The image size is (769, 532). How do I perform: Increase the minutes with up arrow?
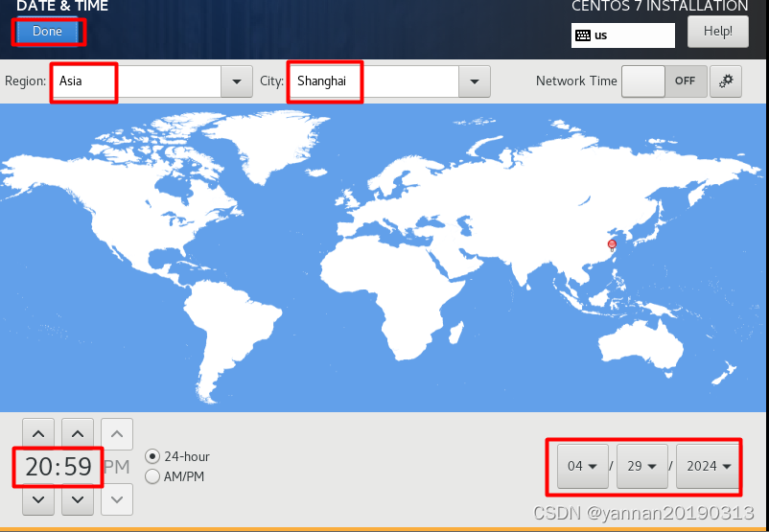[78, 434]
